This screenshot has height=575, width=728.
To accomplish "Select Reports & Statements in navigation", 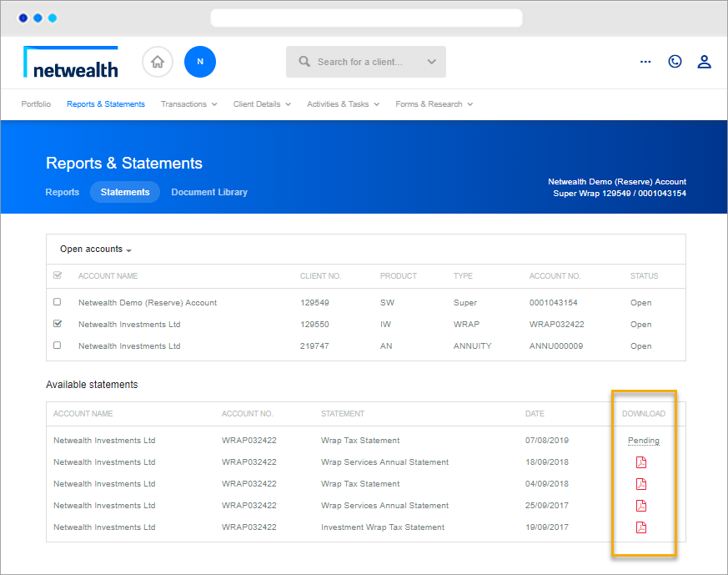I will point(106,104).
